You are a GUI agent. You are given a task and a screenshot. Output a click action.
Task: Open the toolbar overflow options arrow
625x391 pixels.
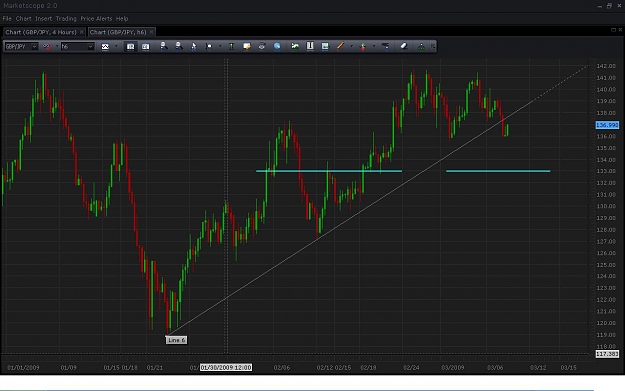click(x=433, y=47)
